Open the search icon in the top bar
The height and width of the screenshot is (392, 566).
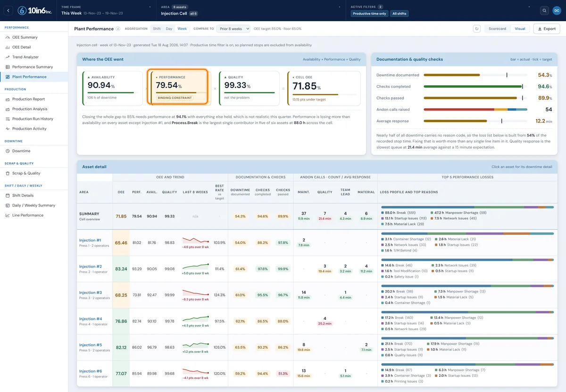(x=544, y=10)
